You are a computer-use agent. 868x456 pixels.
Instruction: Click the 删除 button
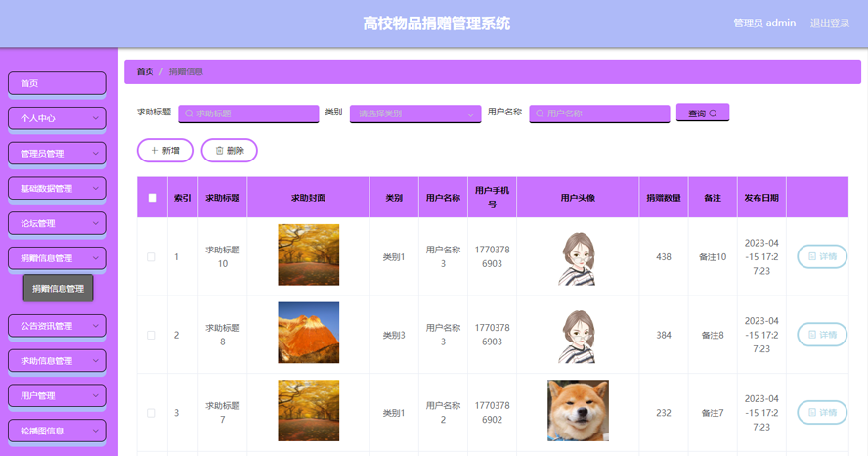coord(229,150)
